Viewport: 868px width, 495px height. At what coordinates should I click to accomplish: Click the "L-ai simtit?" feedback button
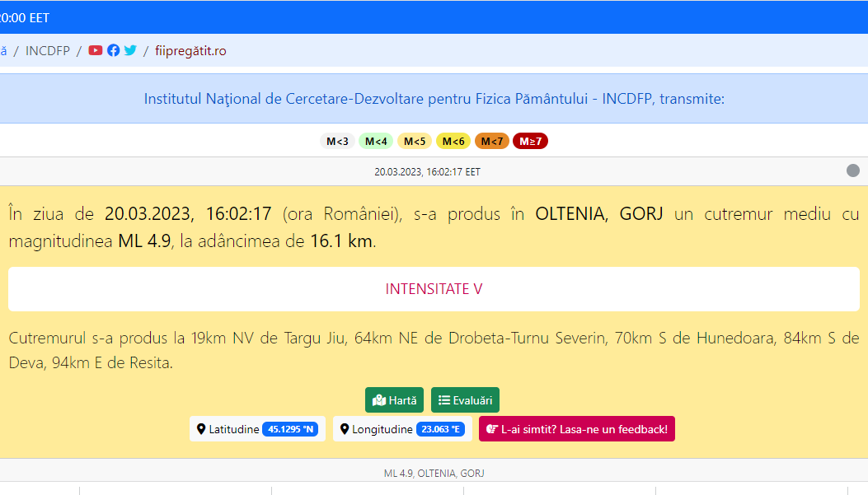[x=576, y=429]
